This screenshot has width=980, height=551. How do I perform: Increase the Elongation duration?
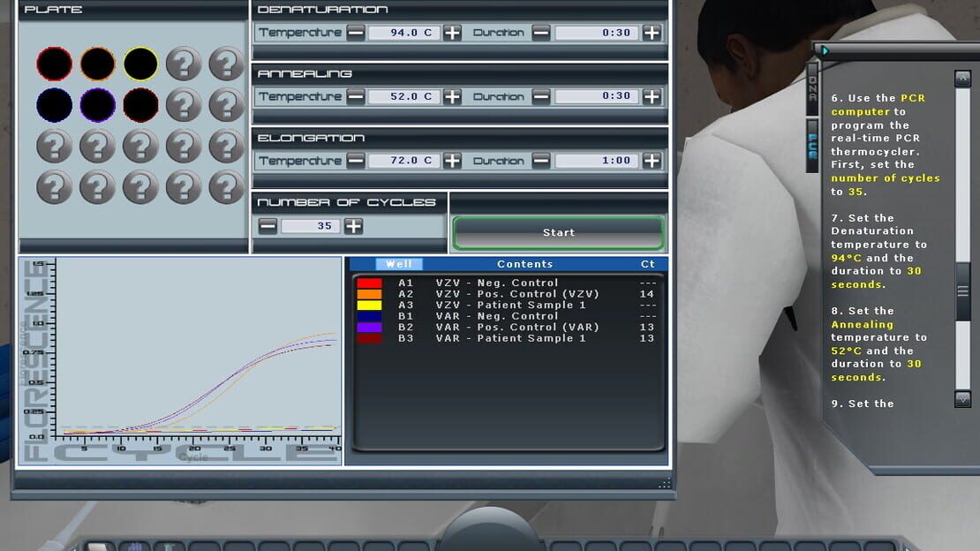(x=652, y=161)
